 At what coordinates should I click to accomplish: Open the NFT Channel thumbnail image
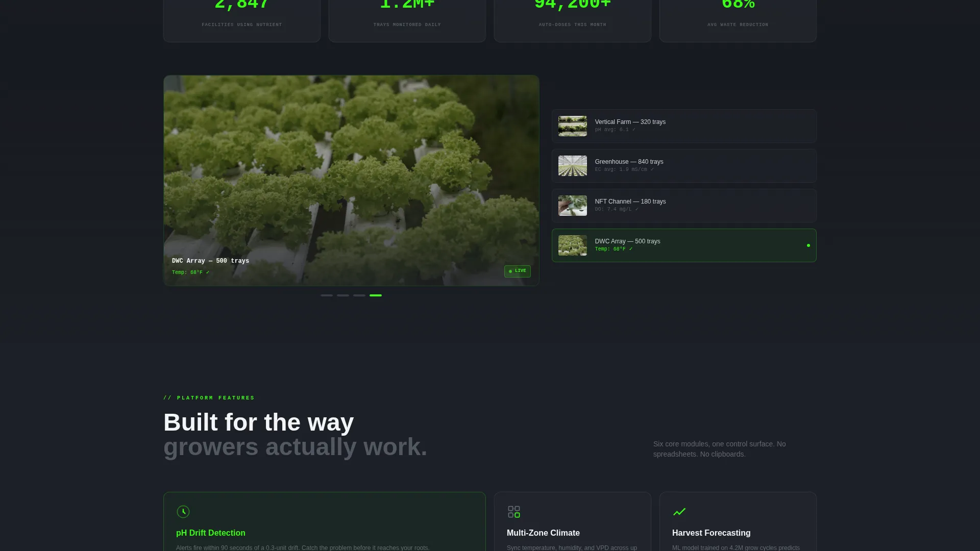click(x=572, y=206)
